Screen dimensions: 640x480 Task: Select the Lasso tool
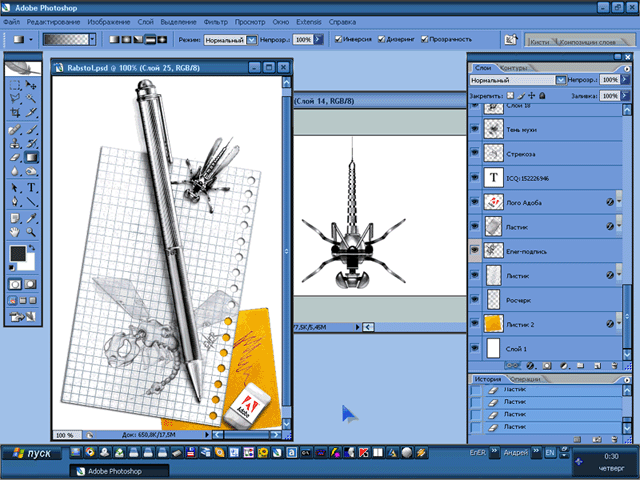pos(15,98)
